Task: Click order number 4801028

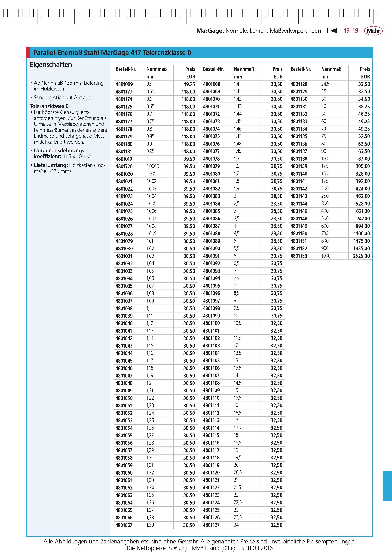Action: [124, 234]
